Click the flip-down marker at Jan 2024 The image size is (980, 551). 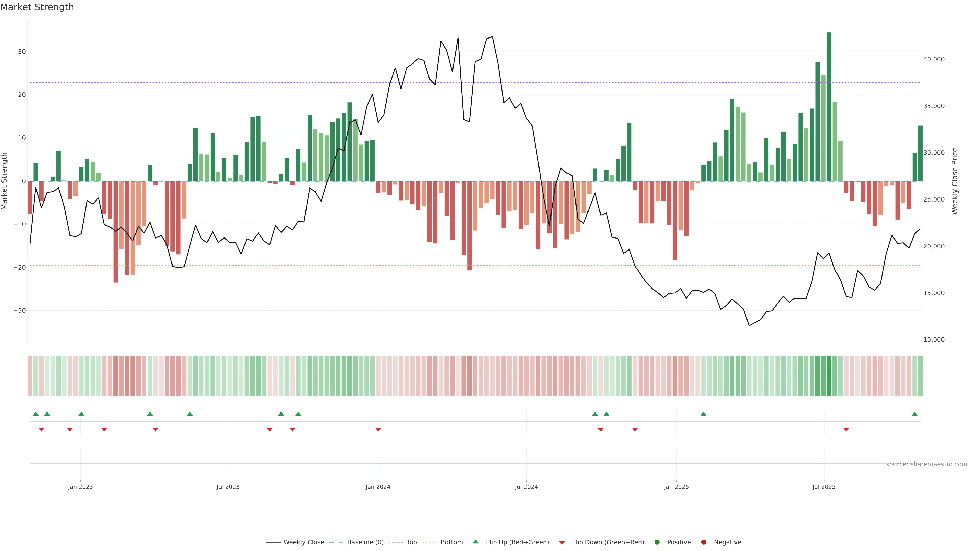[x=378, y=429]
